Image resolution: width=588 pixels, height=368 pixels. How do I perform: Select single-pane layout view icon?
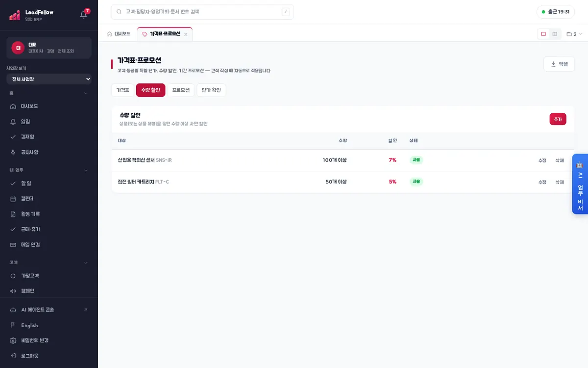pyautogui.click(x=543, y=34)
